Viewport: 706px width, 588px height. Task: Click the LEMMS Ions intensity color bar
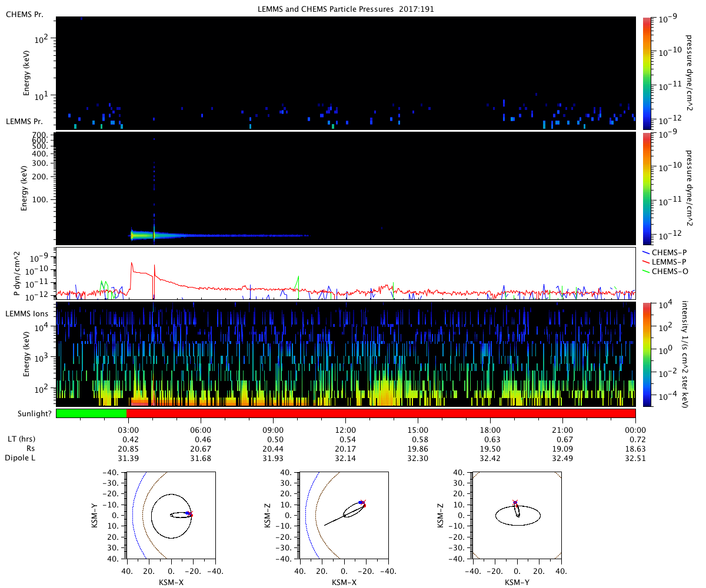[648, 354]
